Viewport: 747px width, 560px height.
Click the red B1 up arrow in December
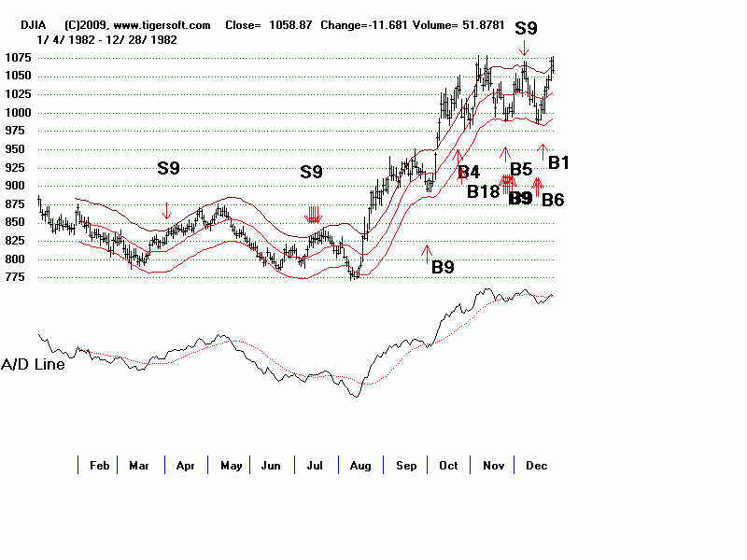pos(542,150)
